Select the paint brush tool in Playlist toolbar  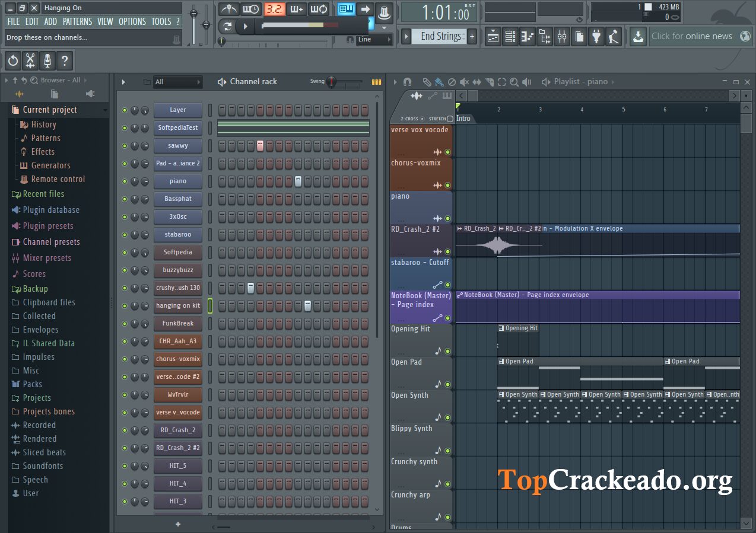click(439, 82)
